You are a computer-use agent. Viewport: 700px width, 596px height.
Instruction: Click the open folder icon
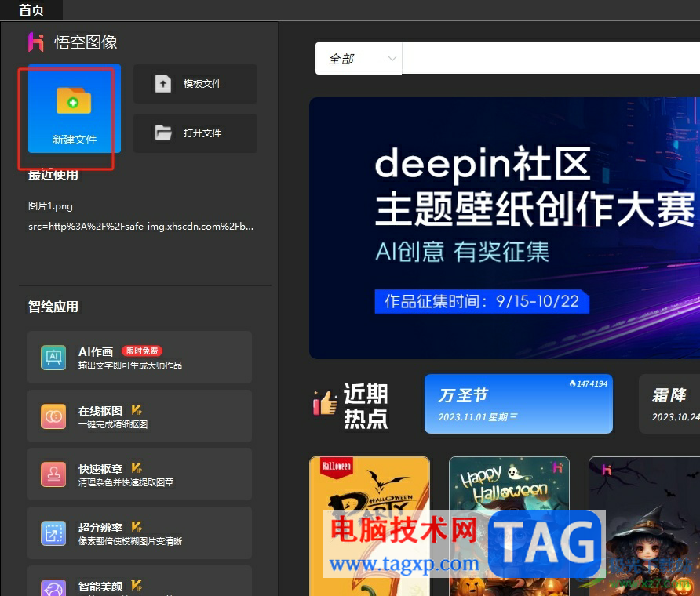163,133
